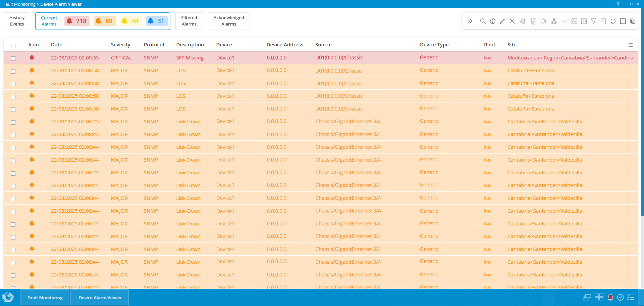Expand the toolbar with double-chevron arrow
644x306 pixels.
[470, 21]
